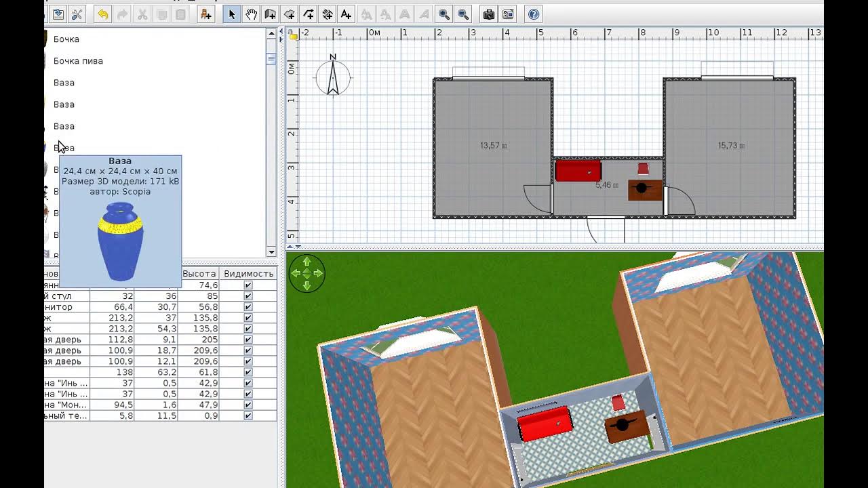Add furniture to home icon
This screenshot has height=488, width=868.
point(206,14)
